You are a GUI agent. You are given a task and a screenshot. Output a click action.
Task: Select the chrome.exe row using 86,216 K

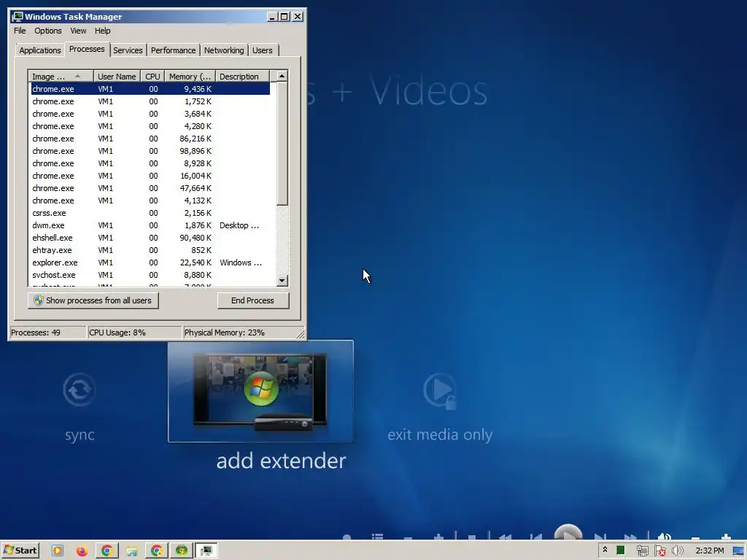(150, 139)
